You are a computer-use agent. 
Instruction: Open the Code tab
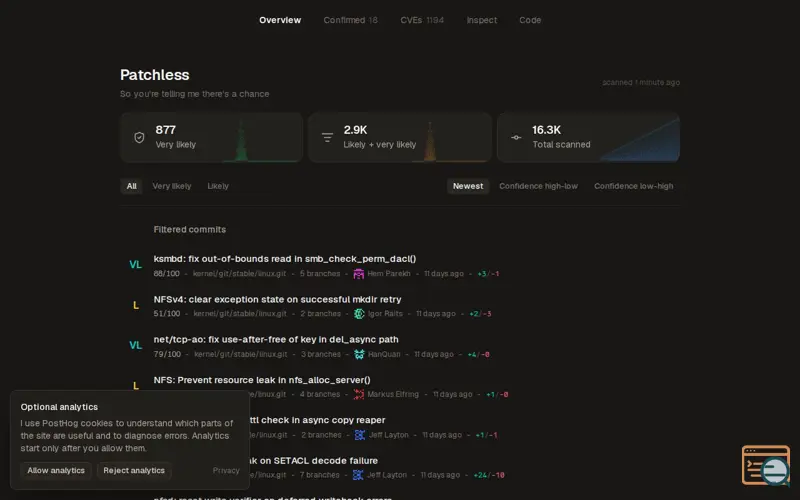click(x=530, y=20)
